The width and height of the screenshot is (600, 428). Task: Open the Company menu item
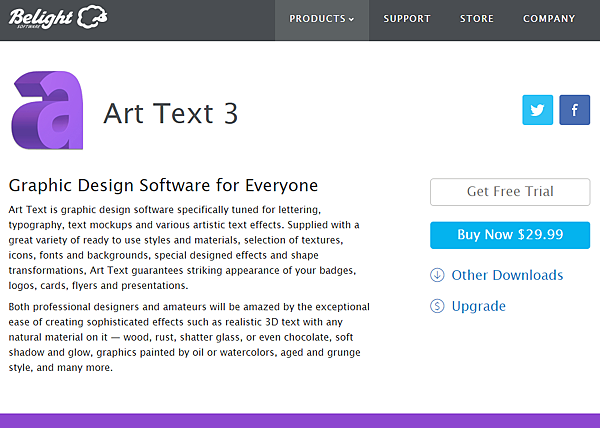(549, 19)
